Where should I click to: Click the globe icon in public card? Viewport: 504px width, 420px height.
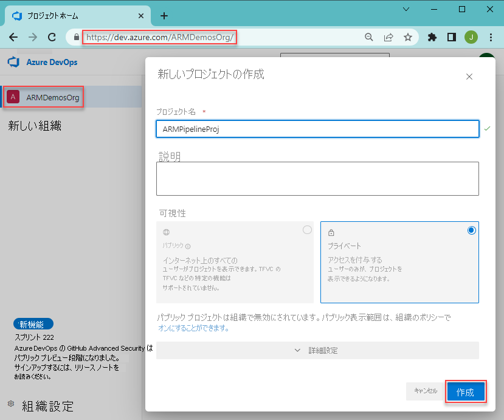pyautogui.click(x=166, y=232)
